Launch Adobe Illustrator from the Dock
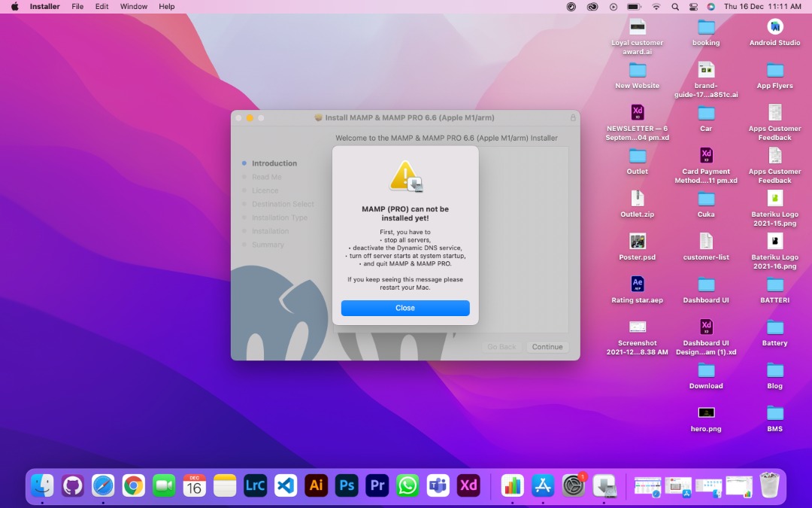 coord(317,485)
